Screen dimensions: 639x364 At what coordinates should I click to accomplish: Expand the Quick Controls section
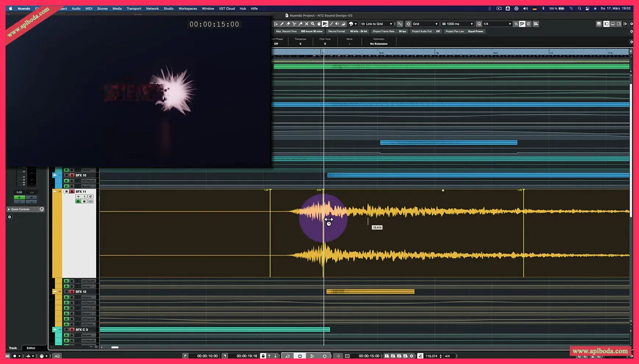[9, 209]
